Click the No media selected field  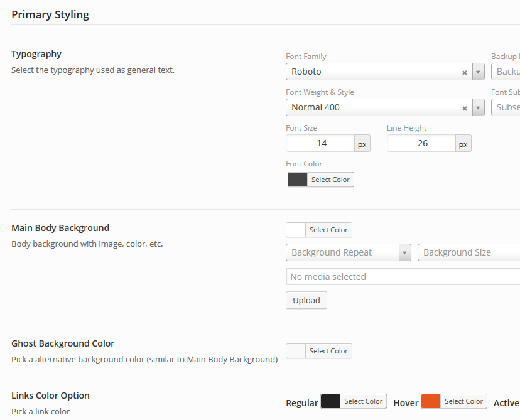tap(402, 277)
